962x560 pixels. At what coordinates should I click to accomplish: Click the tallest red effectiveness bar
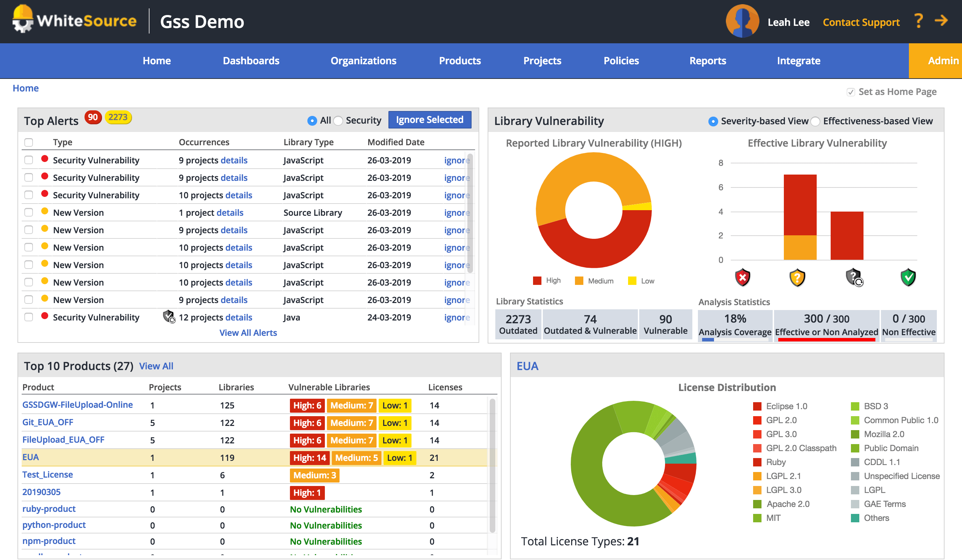(800, 205)
